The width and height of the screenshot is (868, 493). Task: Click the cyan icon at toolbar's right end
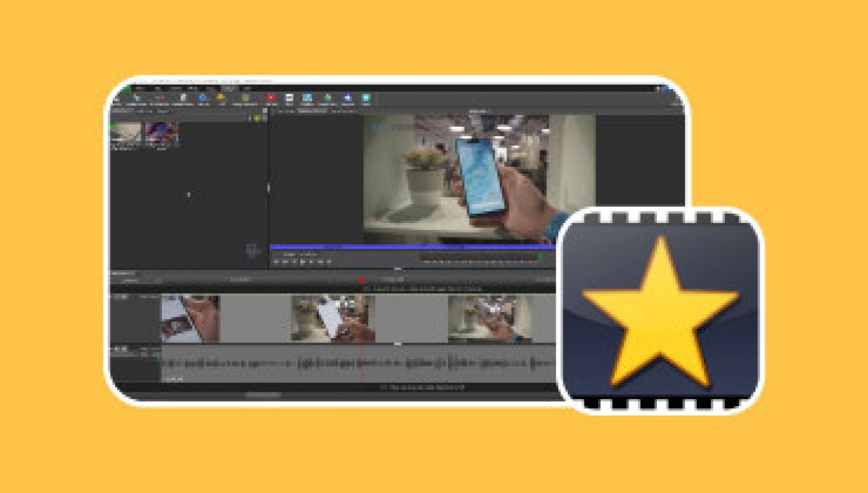(366, 98)
